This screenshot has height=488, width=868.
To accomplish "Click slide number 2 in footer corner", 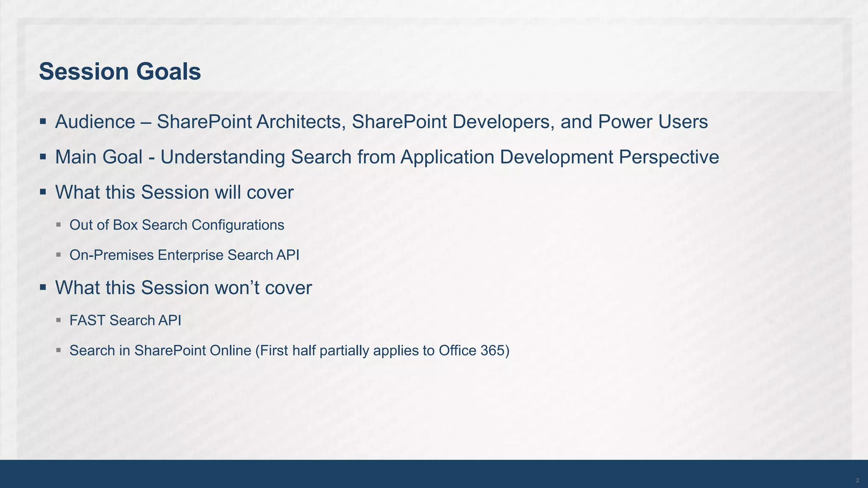I will pyautogui.click(x=857, y=480).
